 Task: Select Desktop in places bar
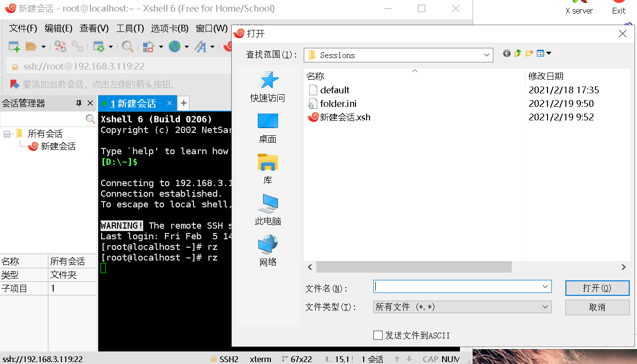tap(267, 128)
